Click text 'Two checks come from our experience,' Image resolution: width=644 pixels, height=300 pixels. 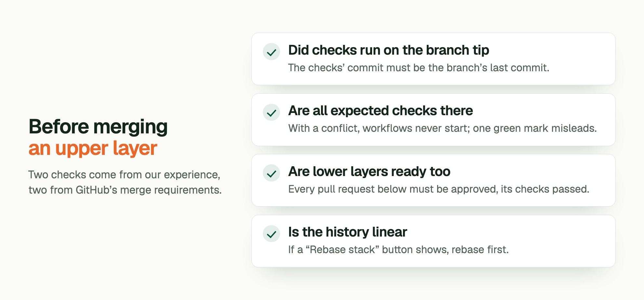point(124,175)
